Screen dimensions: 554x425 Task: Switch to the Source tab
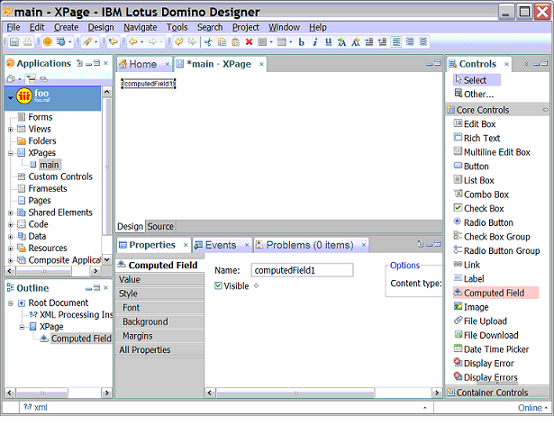tap(160, 226)
